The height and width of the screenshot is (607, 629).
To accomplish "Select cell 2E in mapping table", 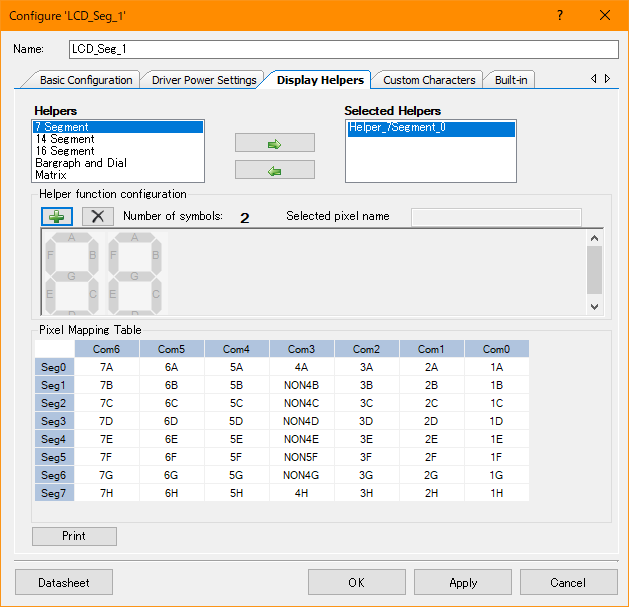I will point(432,439).
